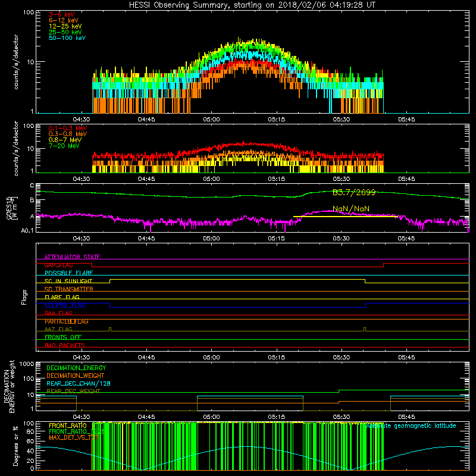Click the orange 0.3-0.8 MeV legend label

pyautogui.click(x=68, y=134)
